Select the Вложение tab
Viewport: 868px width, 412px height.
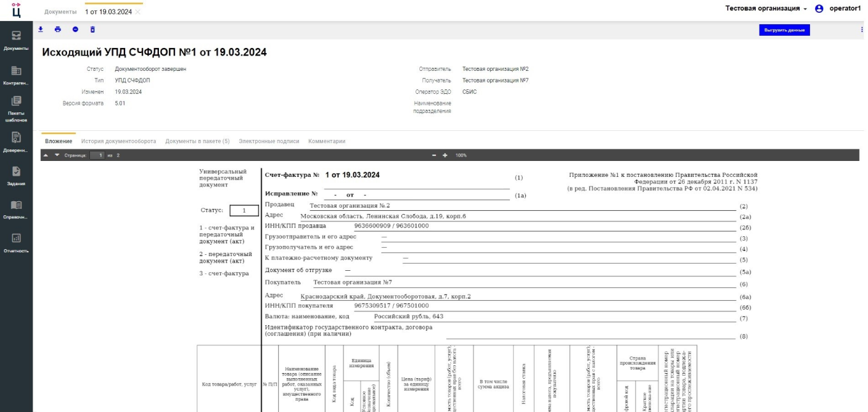pyautogui.click(x=59, y=141)
